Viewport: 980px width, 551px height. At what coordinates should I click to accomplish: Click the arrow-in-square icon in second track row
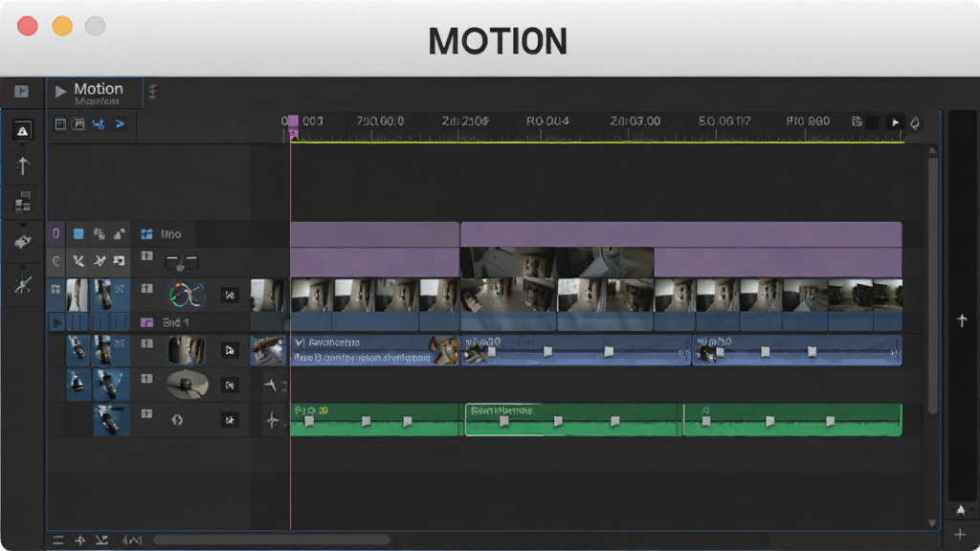coord(119,260)
